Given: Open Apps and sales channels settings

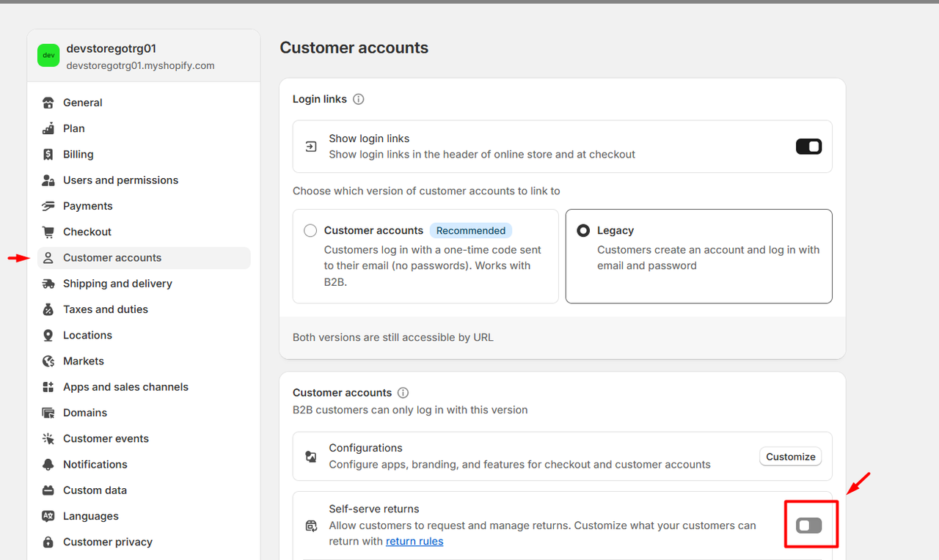Looking at the screenshot, I should pyautogui.click(x=125, y=387).
